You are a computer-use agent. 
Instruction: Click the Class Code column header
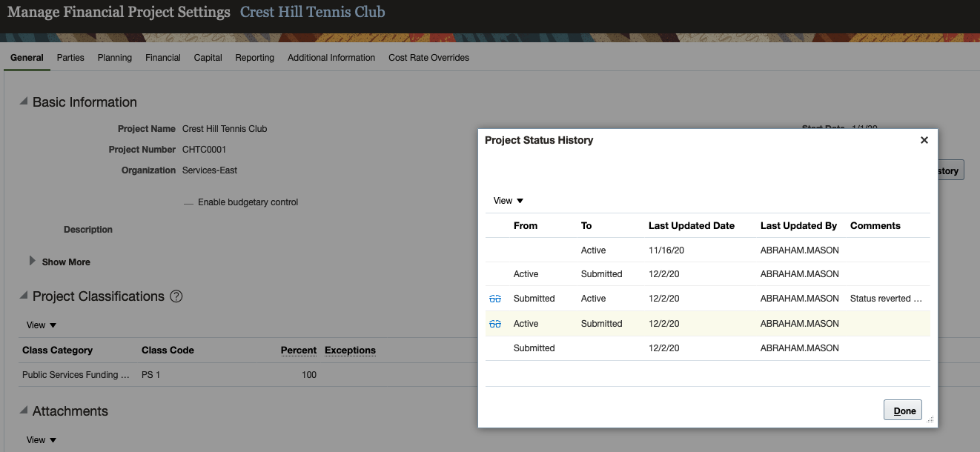point(168,350)
